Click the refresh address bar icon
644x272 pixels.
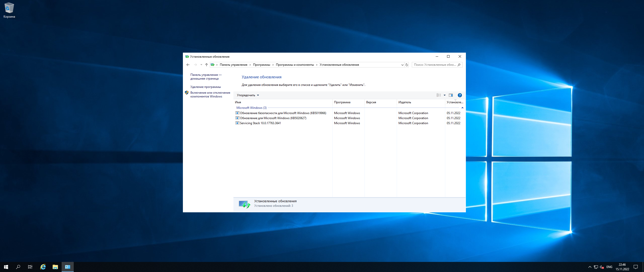click(407, 65)
